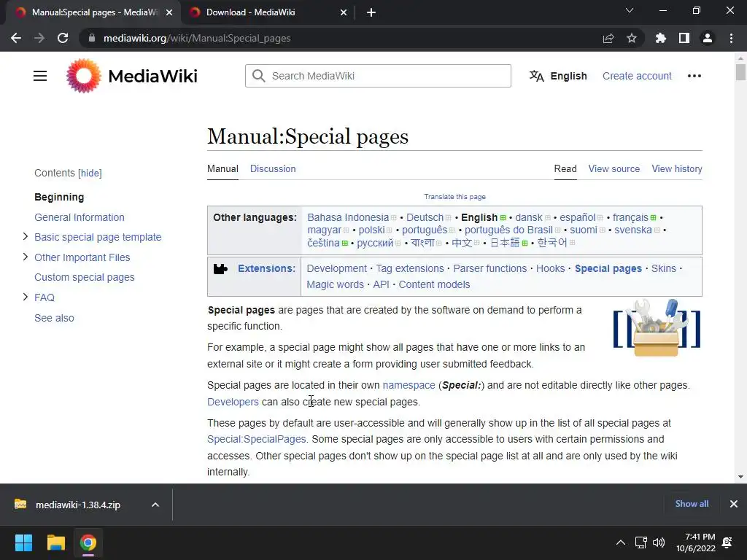Viewport: 747px width, 560px height.
Task: Click the search magnifier icon
Action: (x=259, y=76)
